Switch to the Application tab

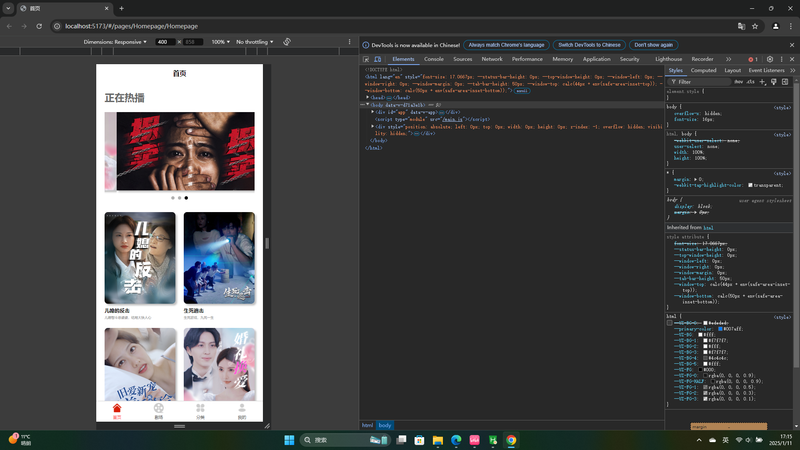click(596, 59)
